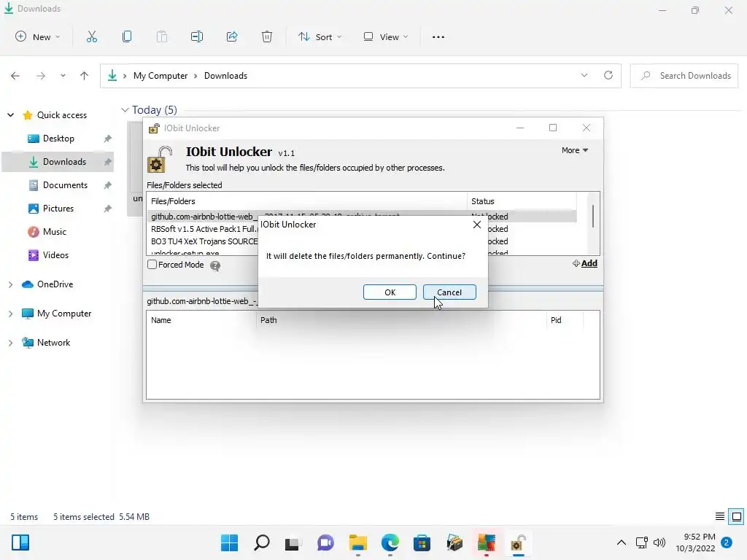Open the More dropdown in IObit Unlocker

click(575, 150)
